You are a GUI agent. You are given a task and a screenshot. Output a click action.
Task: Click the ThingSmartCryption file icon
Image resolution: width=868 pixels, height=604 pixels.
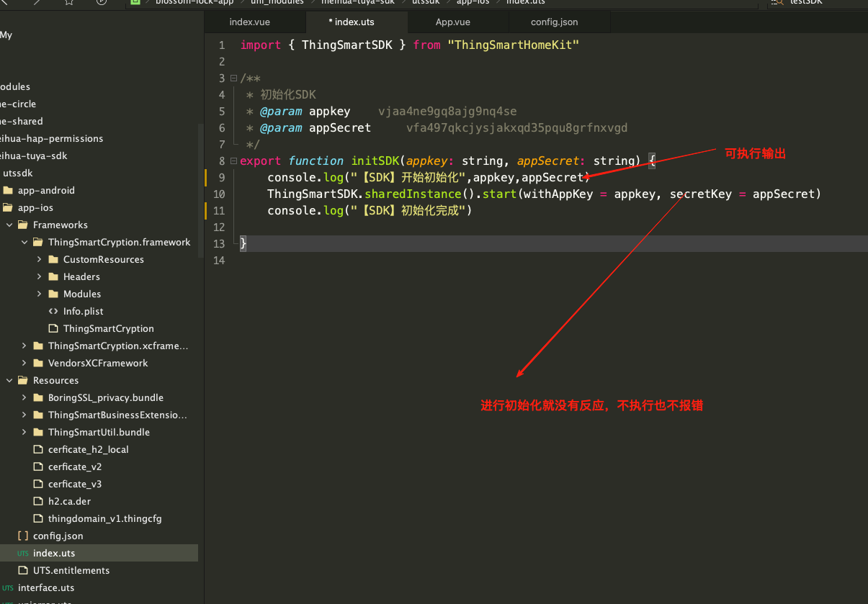[x=53, y=329]
